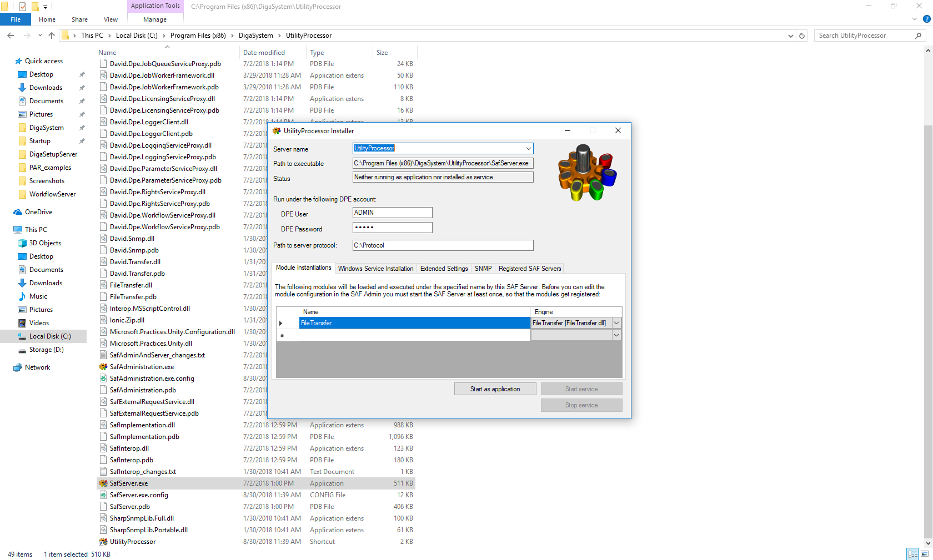Click Start as application button
Image resolution: width=933 pixels, height=560 pixels.
point(495,389)
